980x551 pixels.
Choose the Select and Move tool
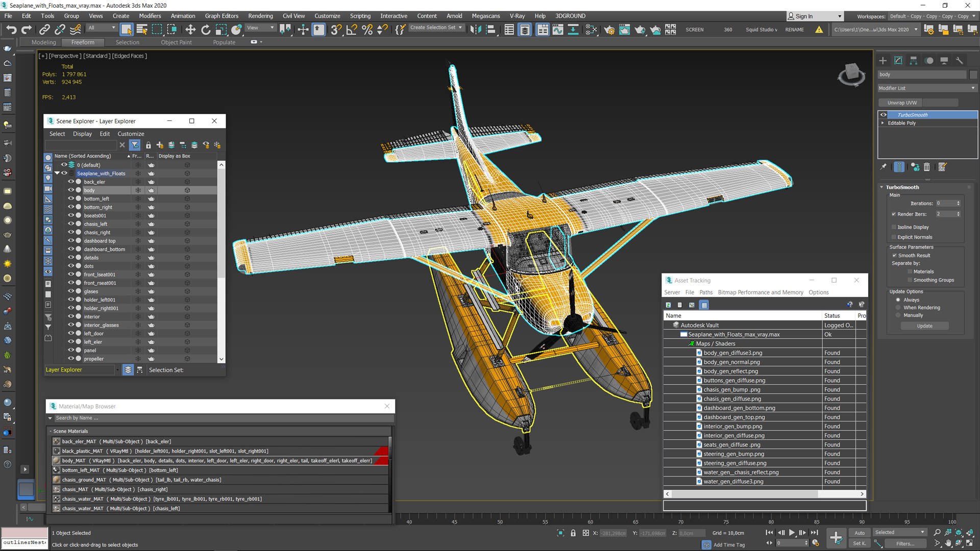click(190, 30)
